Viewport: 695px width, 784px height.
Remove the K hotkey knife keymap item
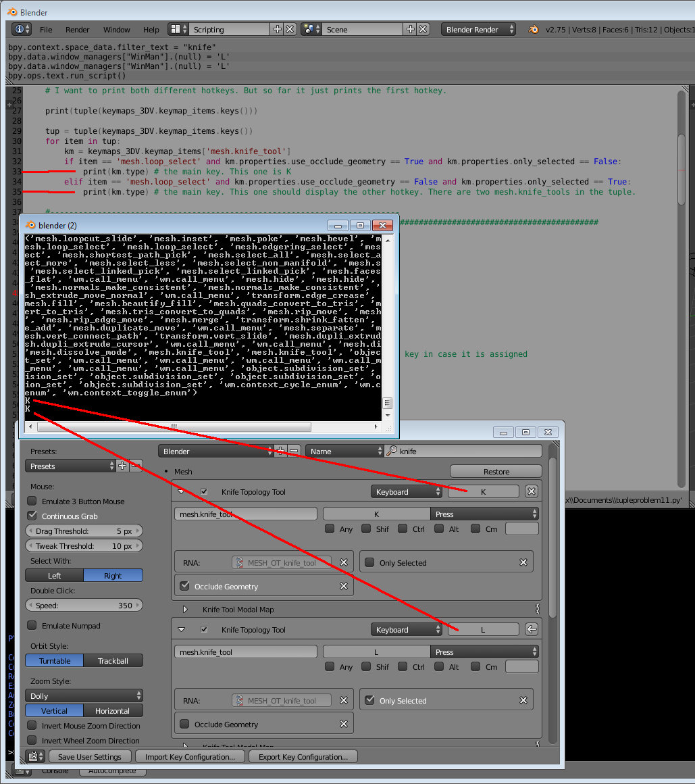(532, 491)
